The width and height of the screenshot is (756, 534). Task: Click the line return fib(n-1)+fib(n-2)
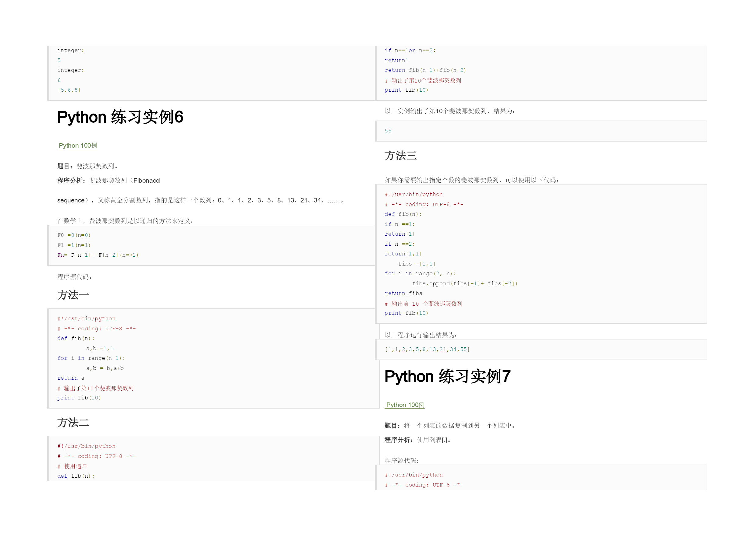point(425,70)
